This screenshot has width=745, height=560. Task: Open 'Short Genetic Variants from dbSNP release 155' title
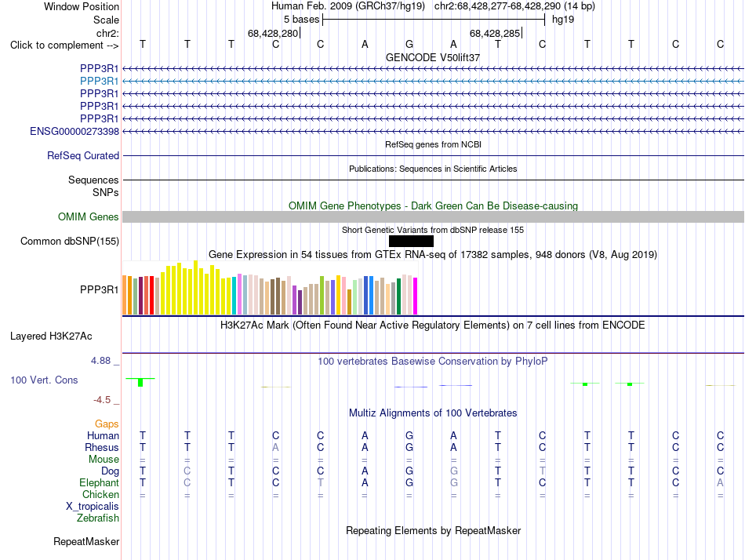(x=433, y=230)
